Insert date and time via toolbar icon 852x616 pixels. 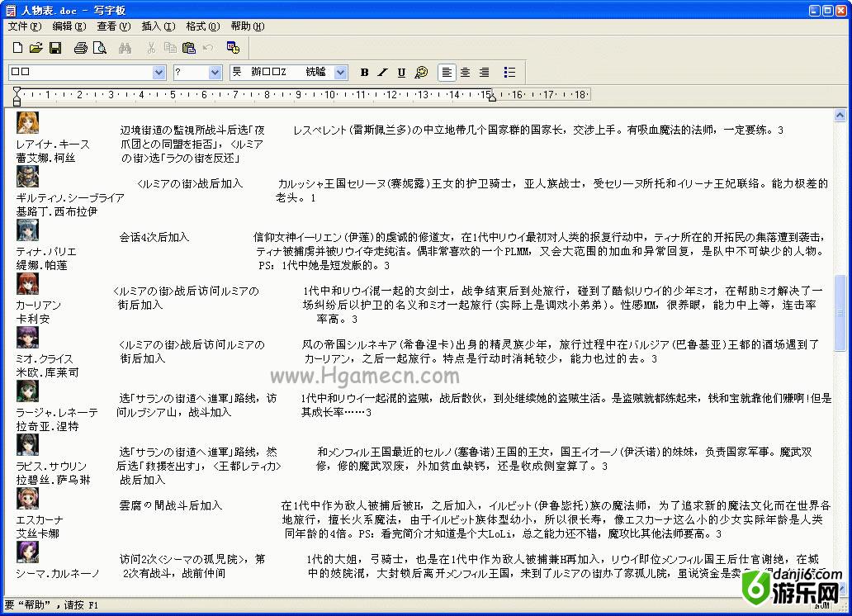233,48
